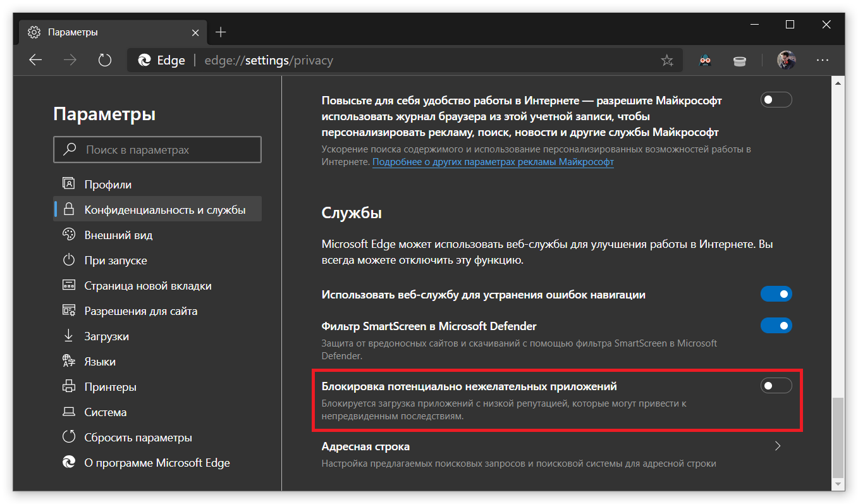Open link Подробнее о других параметрах рекламы Майкрософт

click(493, 162)
